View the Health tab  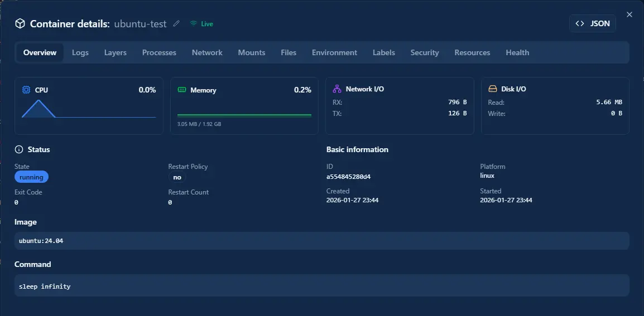[517, 52]
